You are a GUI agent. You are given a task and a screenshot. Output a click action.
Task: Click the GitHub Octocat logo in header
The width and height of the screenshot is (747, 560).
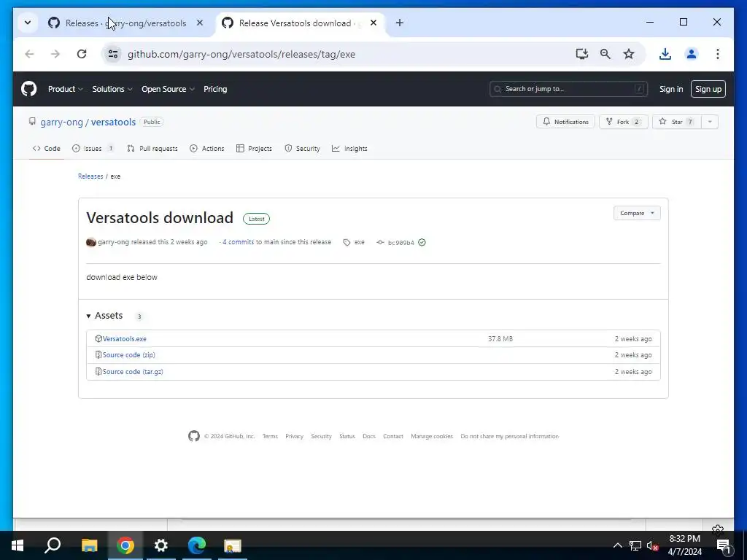pos(28,89)
